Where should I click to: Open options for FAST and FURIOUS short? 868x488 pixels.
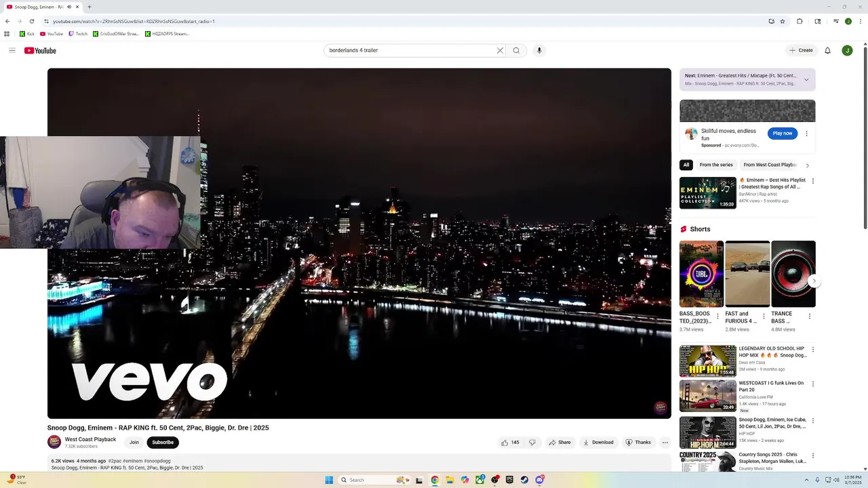click(764, 316)
